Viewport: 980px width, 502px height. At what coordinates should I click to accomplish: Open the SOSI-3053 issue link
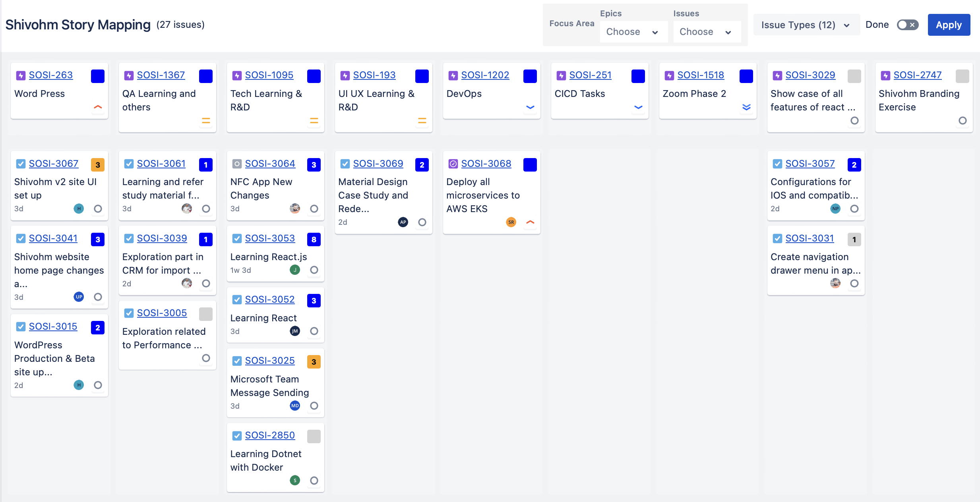pyautogui.click(x=270, y=238)
